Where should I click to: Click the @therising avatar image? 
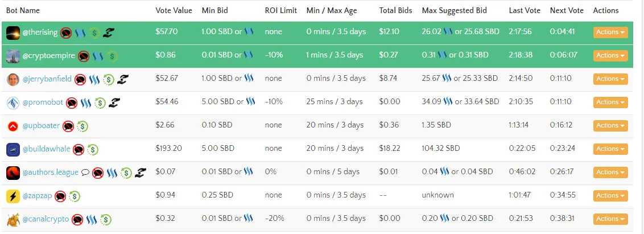coord(13,33)
